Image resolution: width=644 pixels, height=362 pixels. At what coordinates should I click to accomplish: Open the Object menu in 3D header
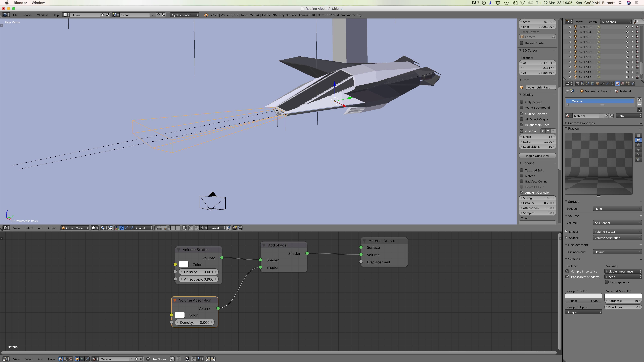pyautogui.click(x=52, y=228)
